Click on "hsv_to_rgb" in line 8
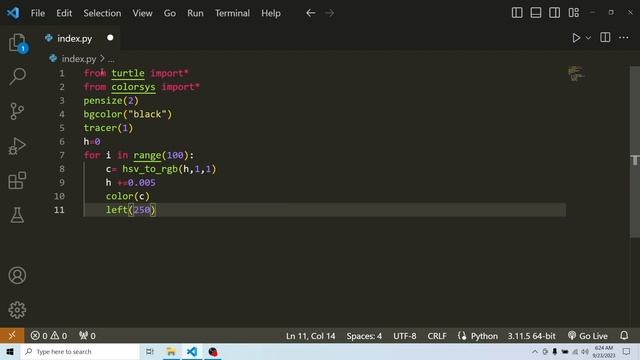This screenshot has height=360, width=640. coord(150,169)
